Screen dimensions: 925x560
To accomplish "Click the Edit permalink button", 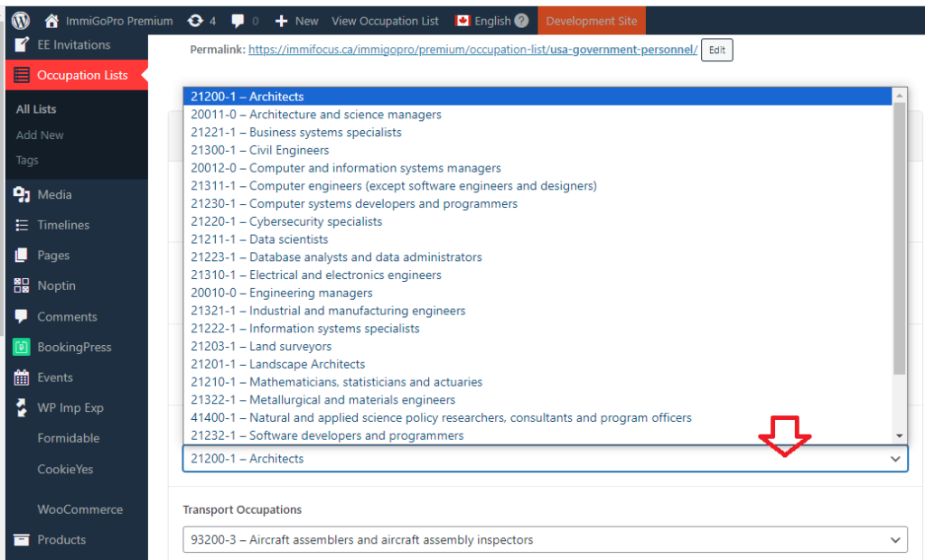I will coord(716,50).
